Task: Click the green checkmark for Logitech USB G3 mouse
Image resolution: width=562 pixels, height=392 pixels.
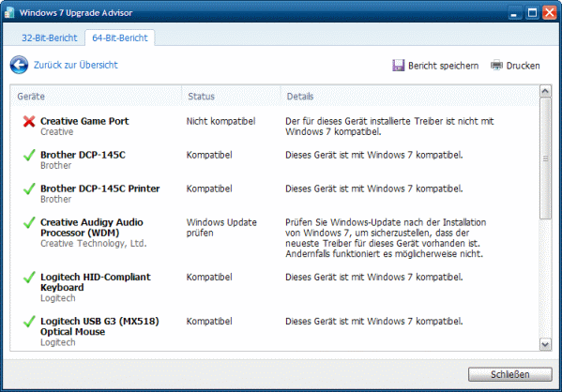Action: coord(29,322)
